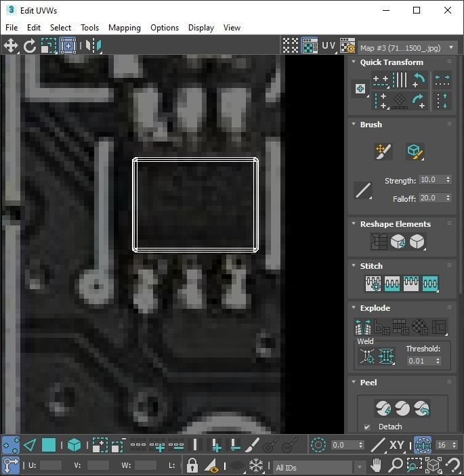Open the Select menu
The image size is (464, 476).
pos(60,28)
